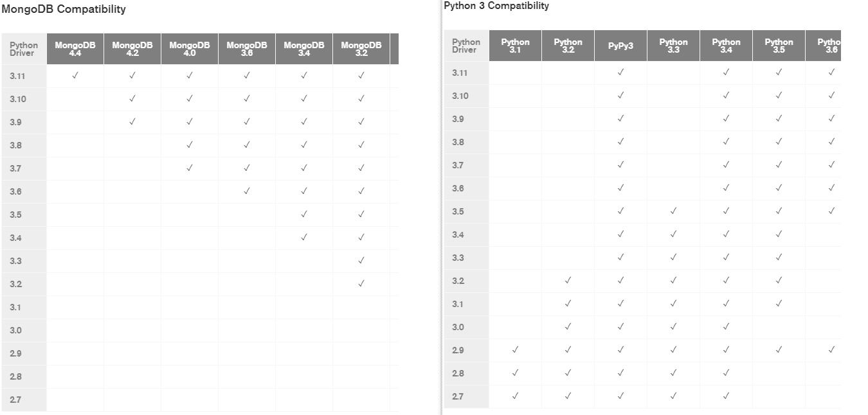Click the 3.11 row label in MongoDB table

pyautogui.click(x=17, y=76)
